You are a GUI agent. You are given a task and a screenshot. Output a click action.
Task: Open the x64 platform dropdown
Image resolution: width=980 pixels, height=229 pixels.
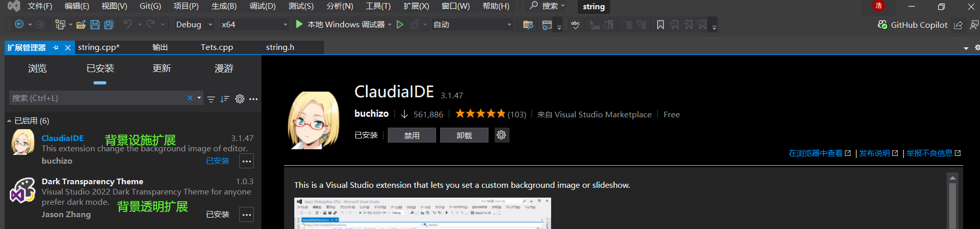click(254, 24)
